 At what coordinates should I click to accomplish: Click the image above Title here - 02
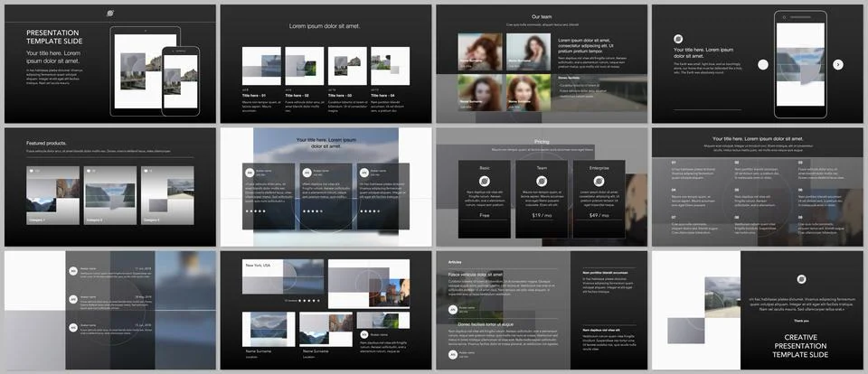[305, 66]
